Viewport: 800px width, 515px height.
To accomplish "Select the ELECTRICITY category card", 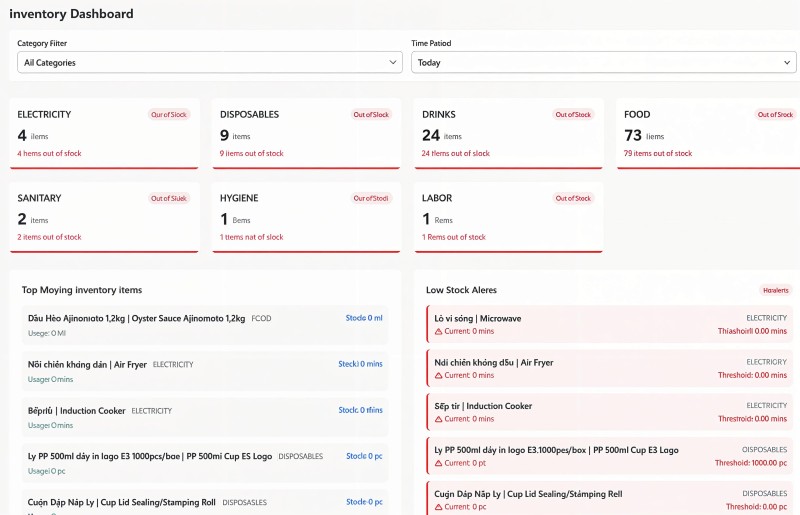I will pyautogui.click(x=103, y=133).
